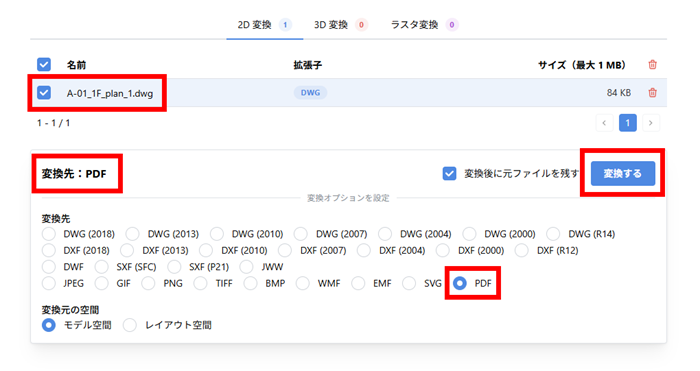700x371 pixels.
Task: Select PDF radio button
Action: (x=460, y=283)
